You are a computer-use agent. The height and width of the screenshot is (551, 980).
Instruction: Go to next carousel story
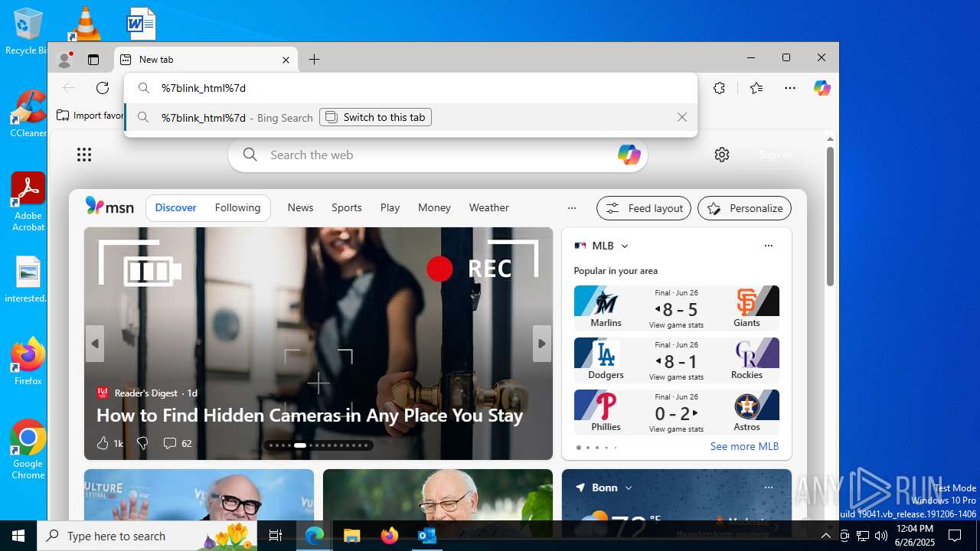point(542,344)
